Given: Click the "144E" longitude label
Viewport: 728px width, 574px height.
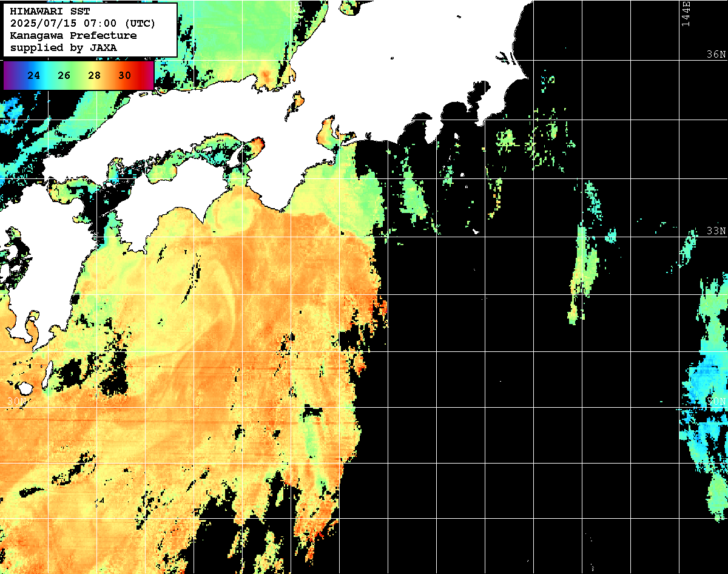Looking at the screenshot, I should 686,13.
